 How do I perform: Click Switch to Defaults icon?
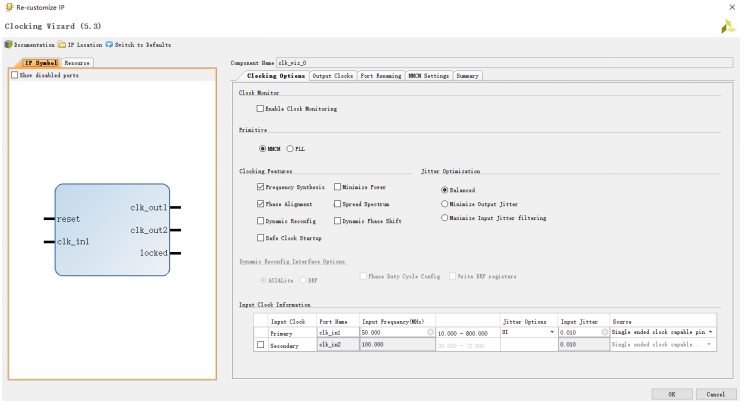[x=109, y=44]
